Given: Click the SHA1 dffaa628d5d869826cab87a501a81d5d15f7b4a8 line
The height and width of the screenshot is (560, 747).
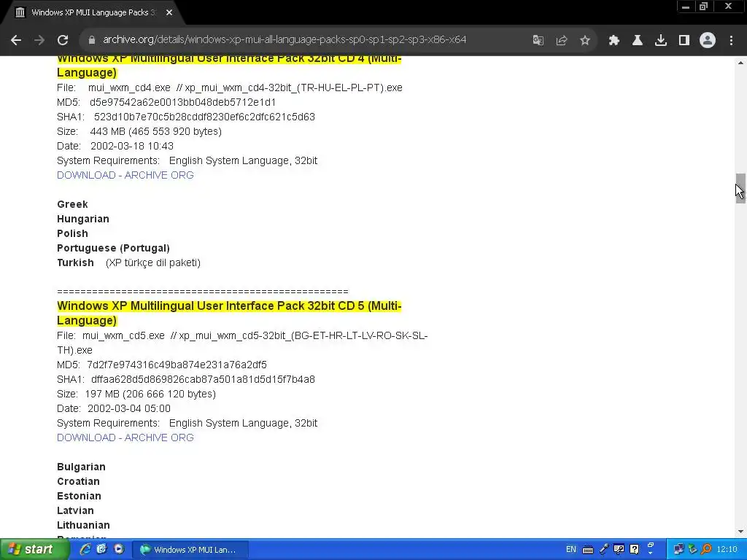Looking at the screenshot, I should tap(186, 379).
